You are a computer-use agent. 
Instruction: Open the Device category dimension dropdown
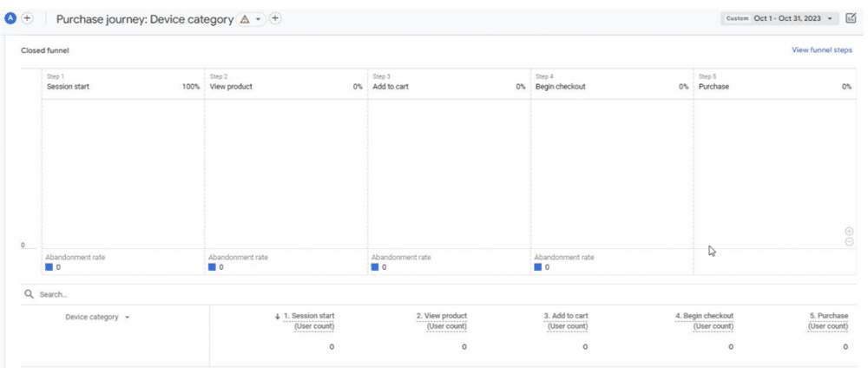(x=97, y=317)
